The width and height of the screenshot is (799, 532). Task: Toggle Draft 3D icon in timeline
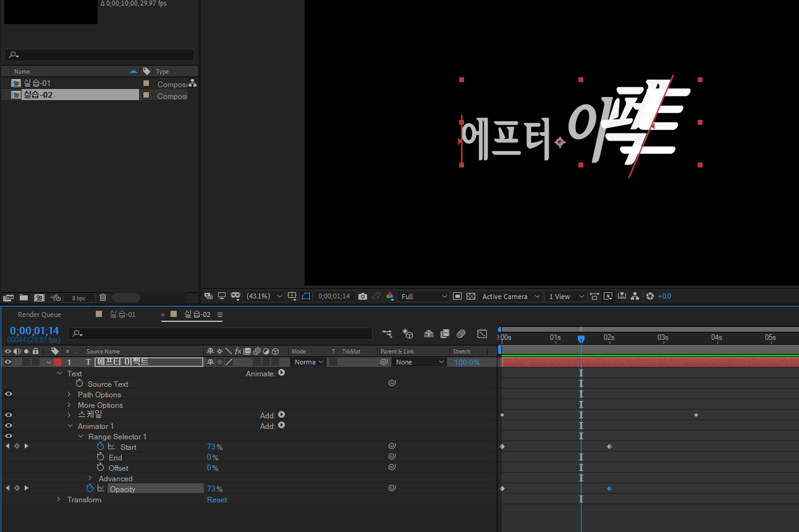(408, 334)
